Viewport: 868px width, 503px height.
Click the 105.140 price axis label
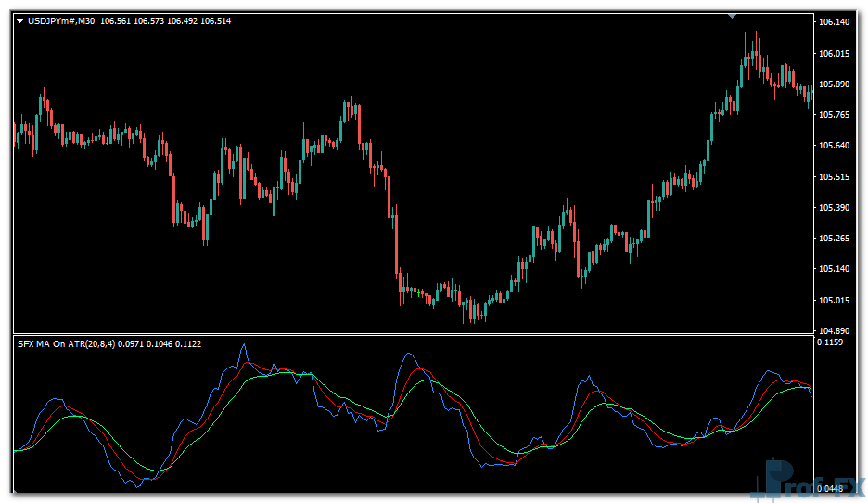(836, 269)
